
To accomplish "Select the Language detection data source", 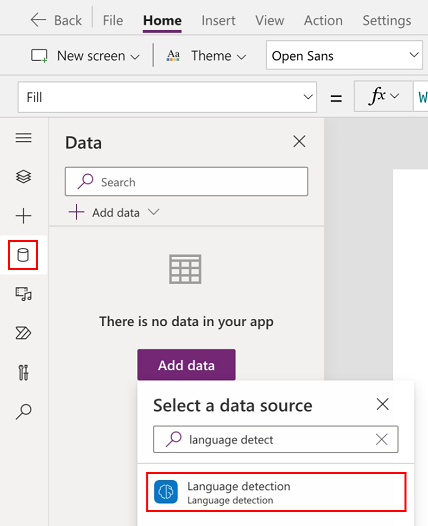I will [x=276, y=492].
